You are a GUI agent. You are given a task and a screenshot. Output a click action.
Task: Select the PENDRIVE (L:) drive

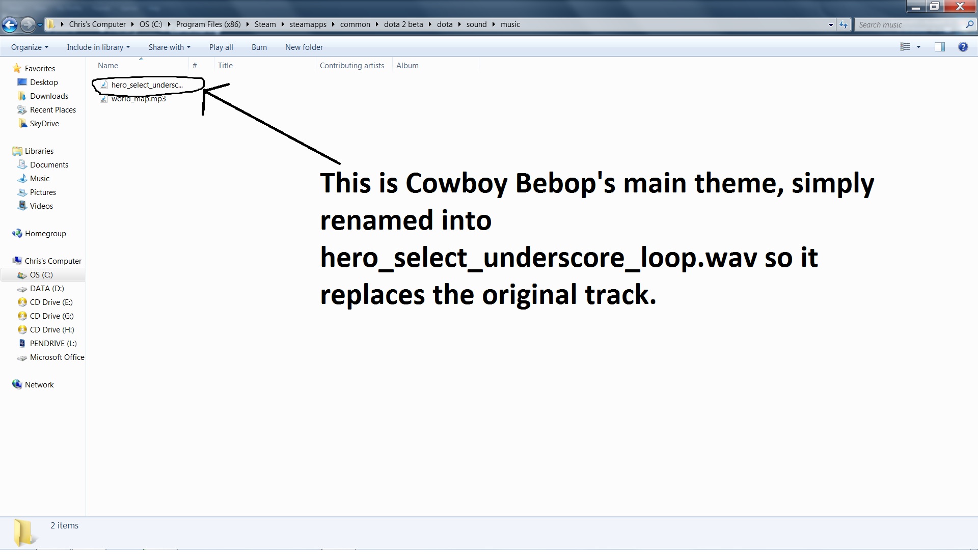tap(53, 344)
